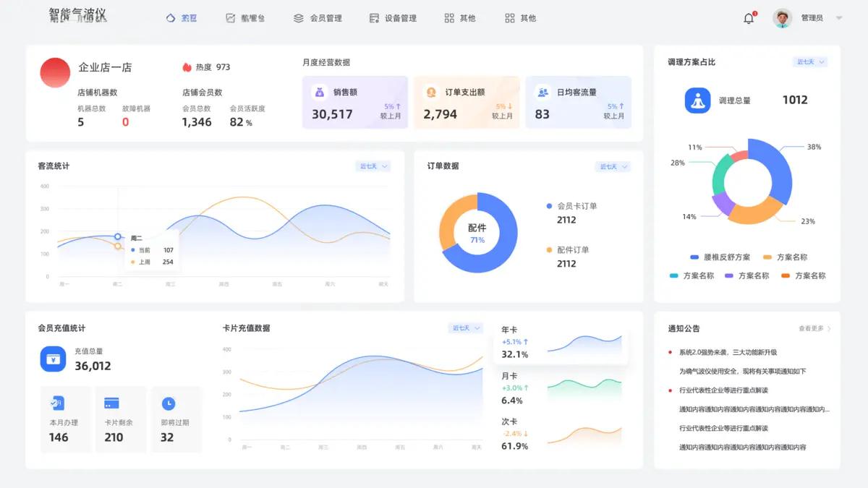
Task: Open notice 系统2.0强势来袭，三大功能新升级
Action: [728, 353]
